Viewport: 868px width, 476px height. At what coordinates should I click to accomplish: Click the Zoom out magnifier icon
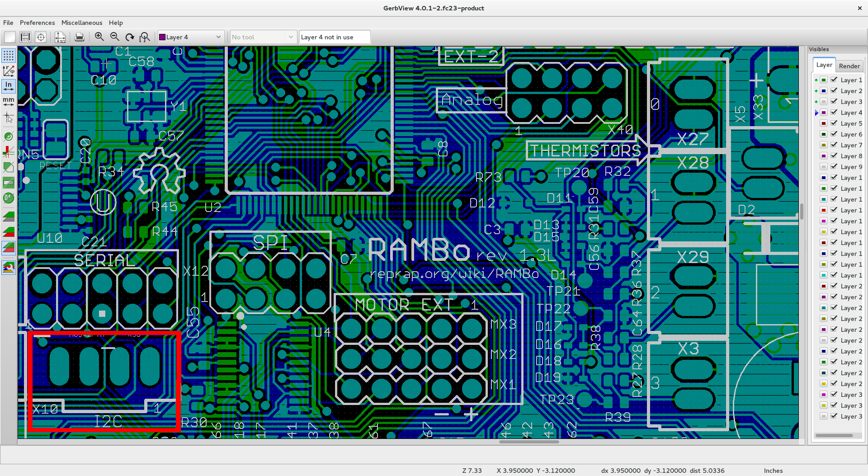[x=115, y=37]
